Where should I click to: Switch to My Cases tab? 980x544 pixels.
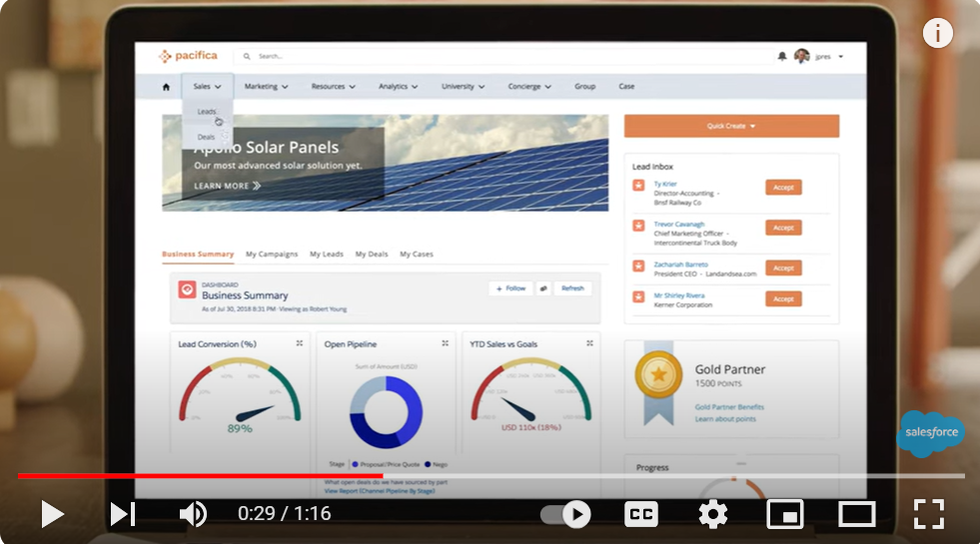pos(417,255)
